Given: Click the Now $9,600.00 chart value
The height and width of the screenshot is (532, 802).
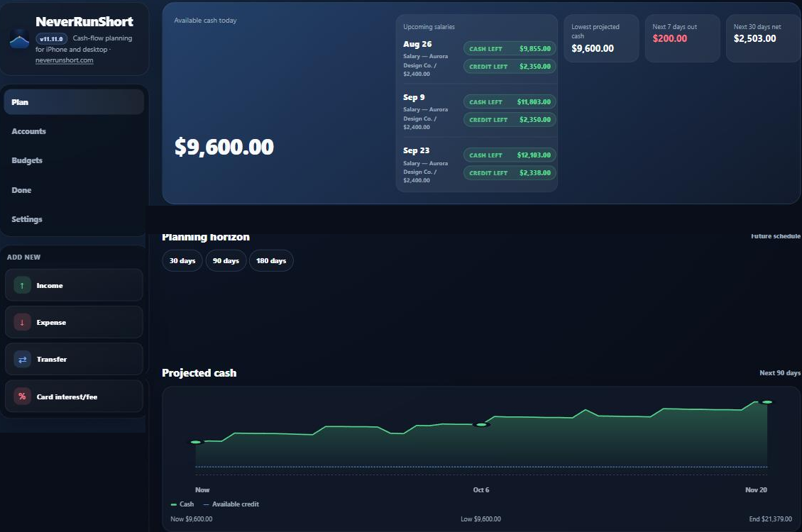Looking at the screenshot, I should [x=192, y=519].
